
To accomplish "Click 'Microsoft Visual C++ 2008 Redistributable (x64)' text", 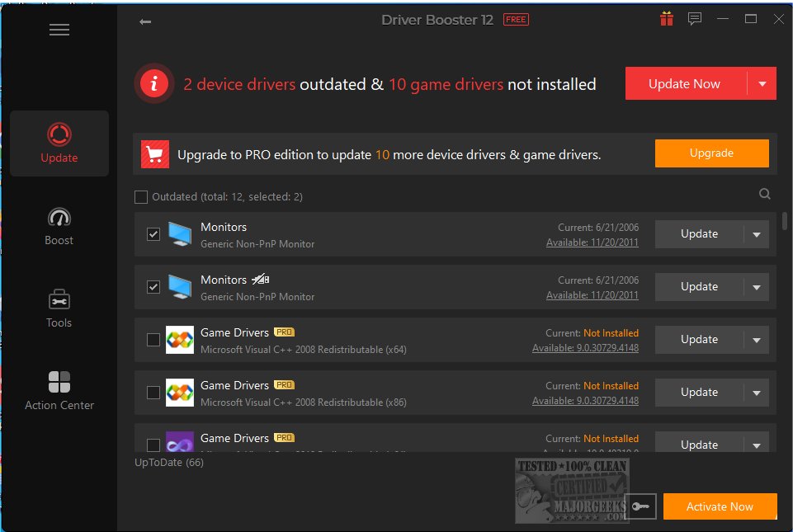I will coord(304,350).
